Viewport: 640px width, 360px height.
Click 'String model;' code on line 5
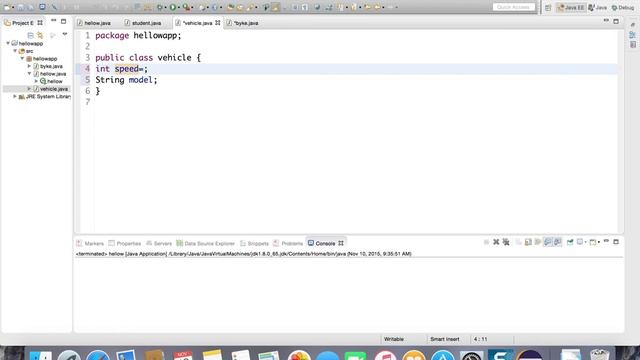[126, 80]
